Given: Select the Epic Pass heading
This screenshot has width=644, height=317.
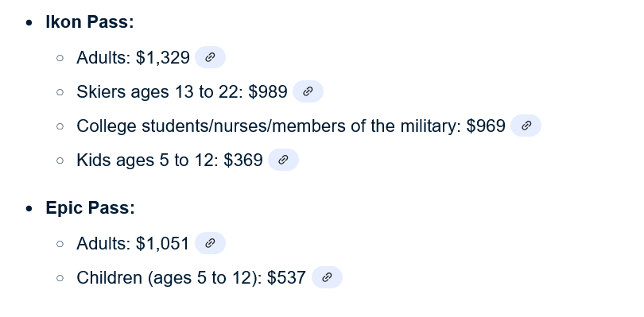Looking at the screenshot, I should click(x=91, y=208).
